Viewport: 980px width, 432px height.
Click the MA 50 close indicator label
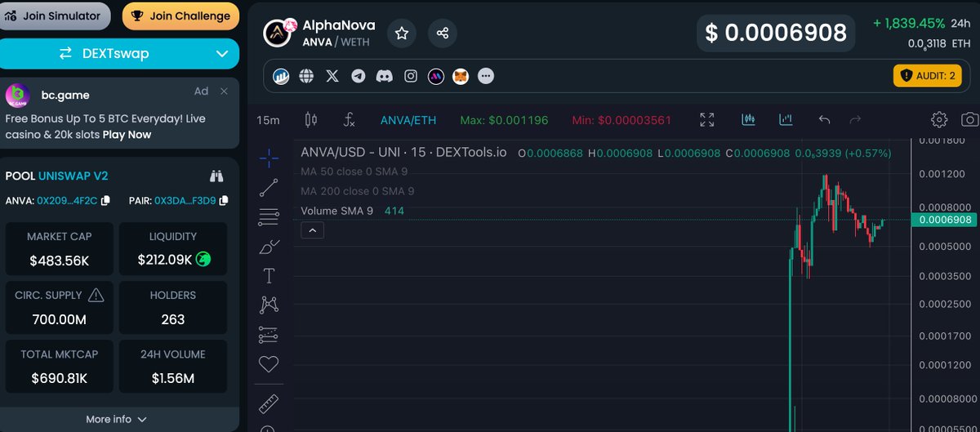click(354, 171)
